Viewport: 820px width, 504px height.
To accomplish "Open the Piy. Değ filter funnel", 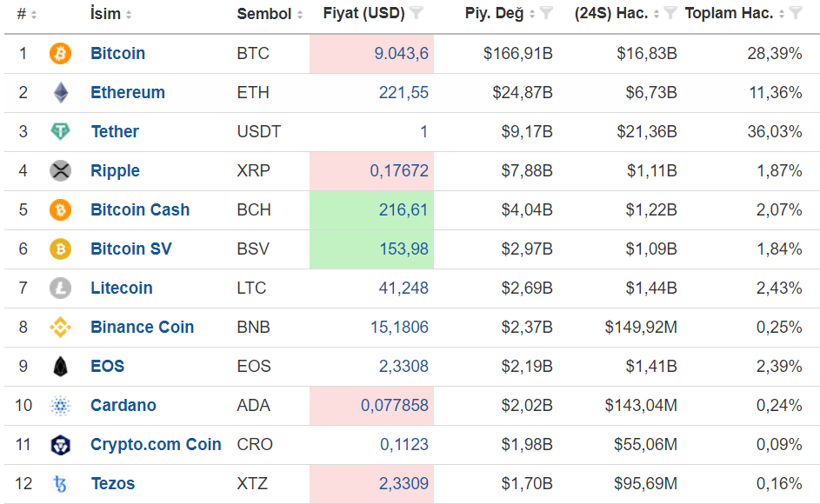I will coord(546,13).
